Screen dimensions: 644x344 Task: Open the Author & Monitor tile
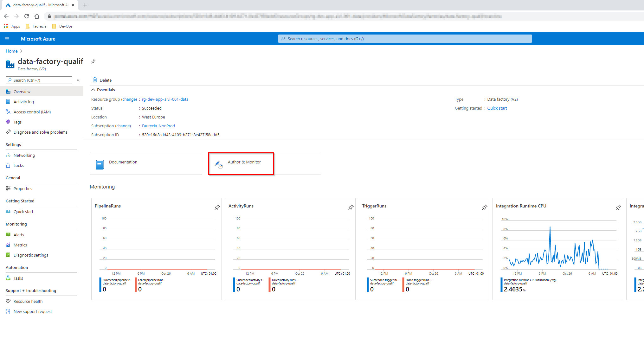pyautogui.click(x=241, y=164)
